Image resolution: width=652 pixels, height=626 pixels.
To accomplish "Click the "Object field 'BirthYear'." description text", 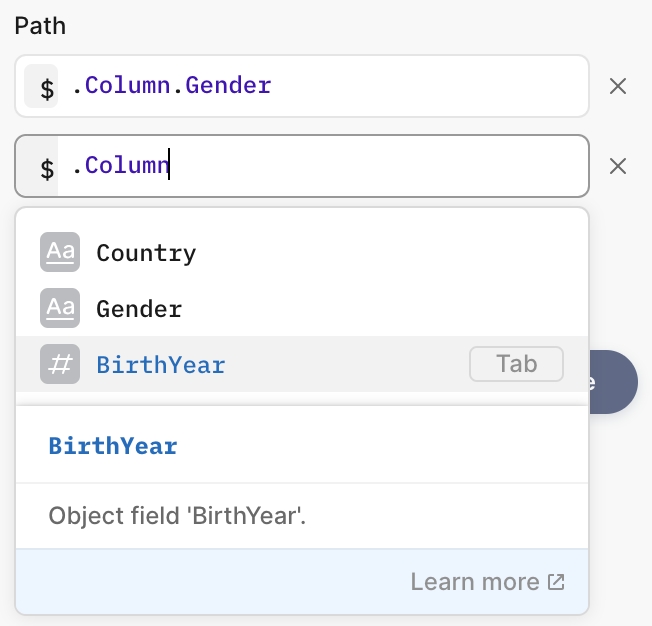I will click(176, 517).
